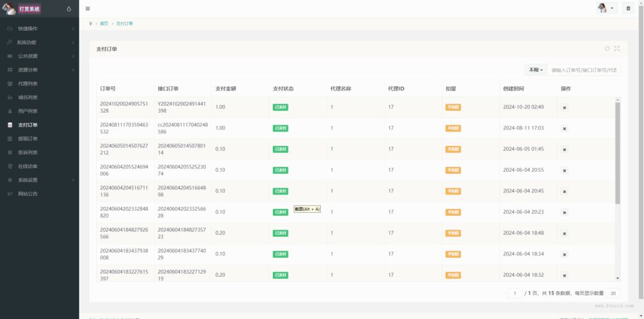Click the 已支付 badge of first order
The image size is (644, 319).
coord(280,108)
